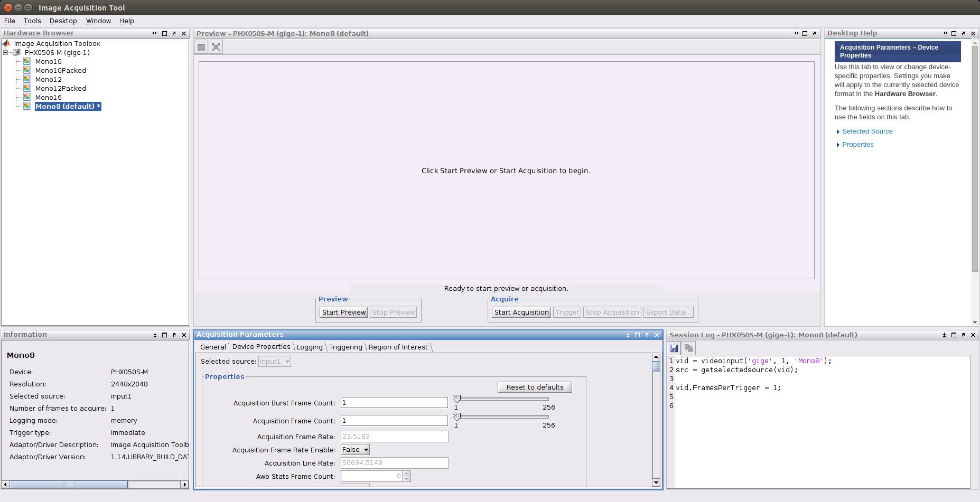The height and width of the screenshot is (502, 980).
Task: Expand the Properties help section
Action: pyautogui.click(x=857, y=144)
